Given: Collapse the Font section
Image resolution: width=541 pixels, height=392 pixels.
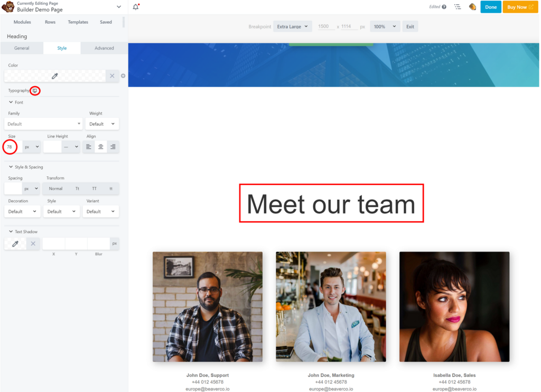Looking at the screenshot, I should [x=16, y=102].
